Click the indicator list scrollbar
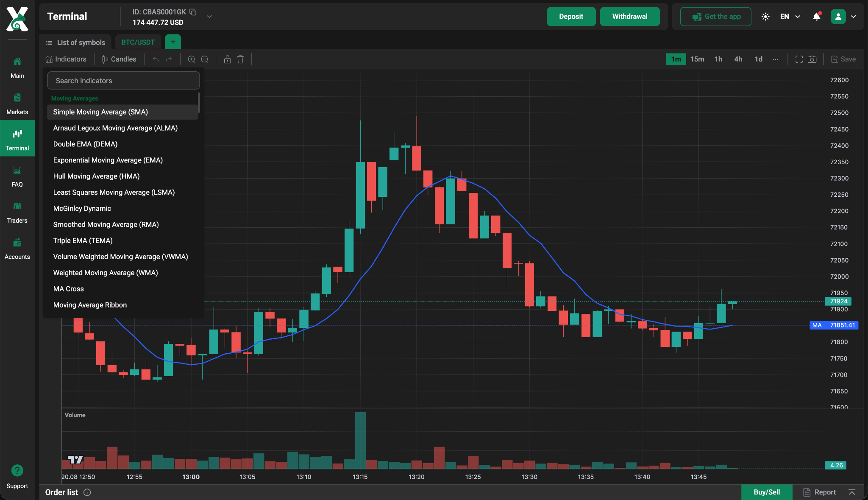Image resolution: width=868 pixels, height=500 pixels. point(199,103)
